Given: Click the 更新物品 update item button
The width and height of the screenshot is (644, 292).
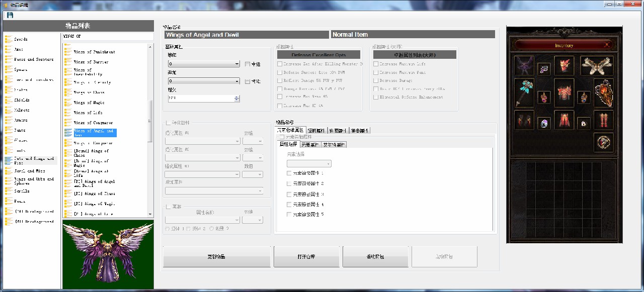Looking at the screenshot, I should click(217, 257).
